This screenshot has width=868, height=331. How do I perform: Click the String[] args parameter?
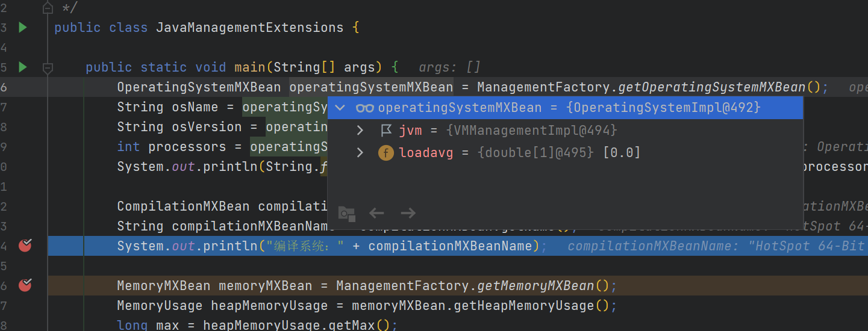pos(324,67)
